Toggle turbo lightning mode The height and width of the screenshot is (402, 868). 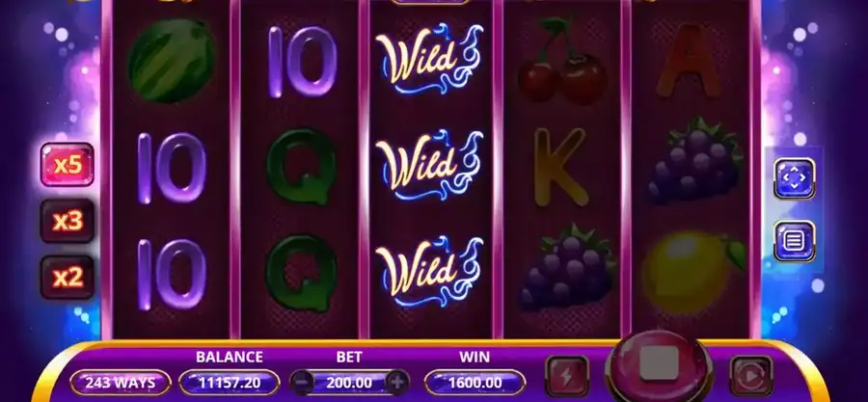(x=567, y=377)
